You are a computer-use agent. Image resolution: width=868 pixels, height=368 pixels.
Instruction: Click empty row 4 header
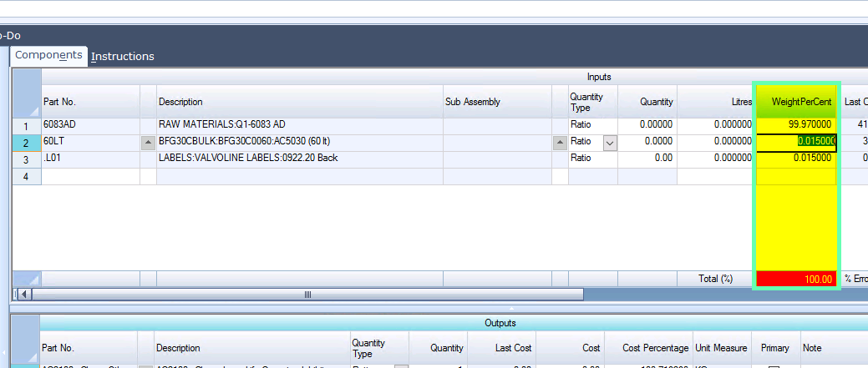pyautogui.click(x=27, y=176)
